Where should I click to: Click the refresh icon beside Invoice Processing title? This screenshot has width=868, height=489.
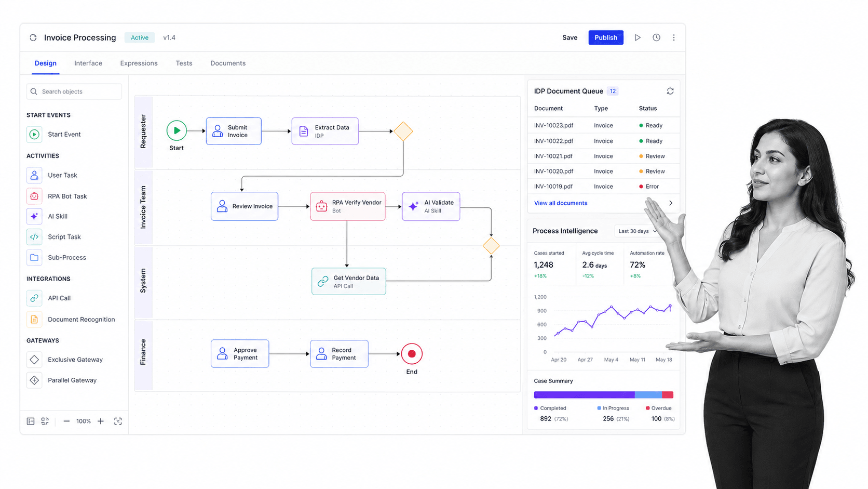click(33, 37)
